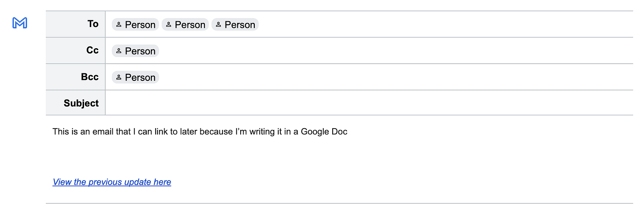The height and width of the screenshot is (213, 644).
Task: Open the Person chip in Bcc row
Action: click(x=135, y=77)
